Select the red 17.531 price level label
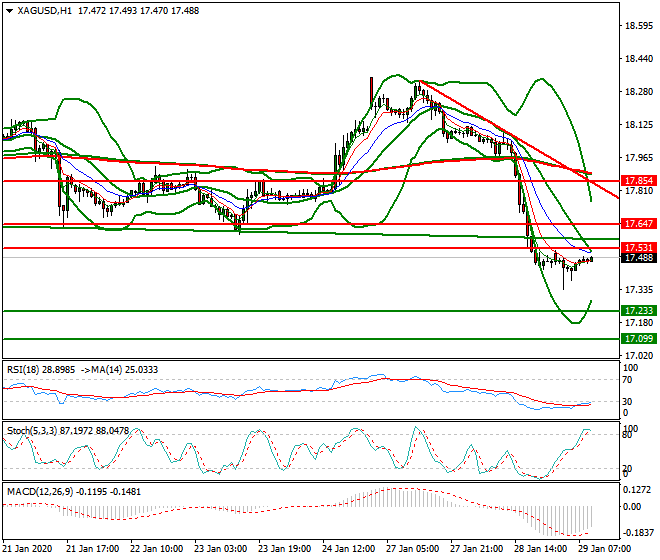660x560 pixels. pos(639,248)
